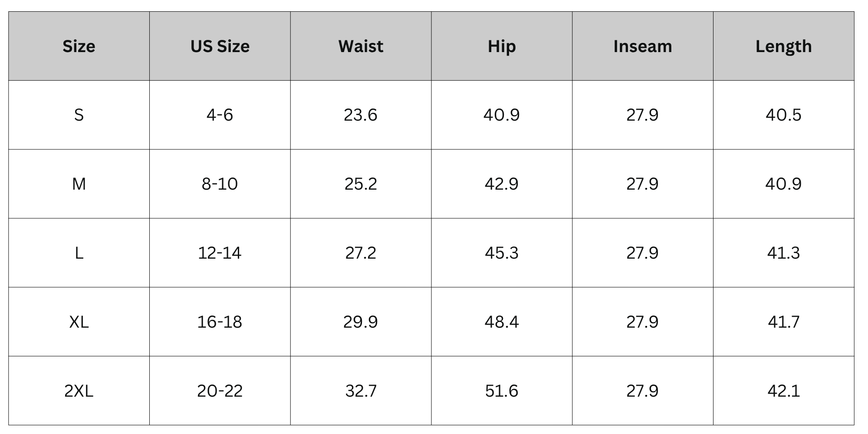Click waist value 23.6

pyautogui.click(x=361, y=115)
